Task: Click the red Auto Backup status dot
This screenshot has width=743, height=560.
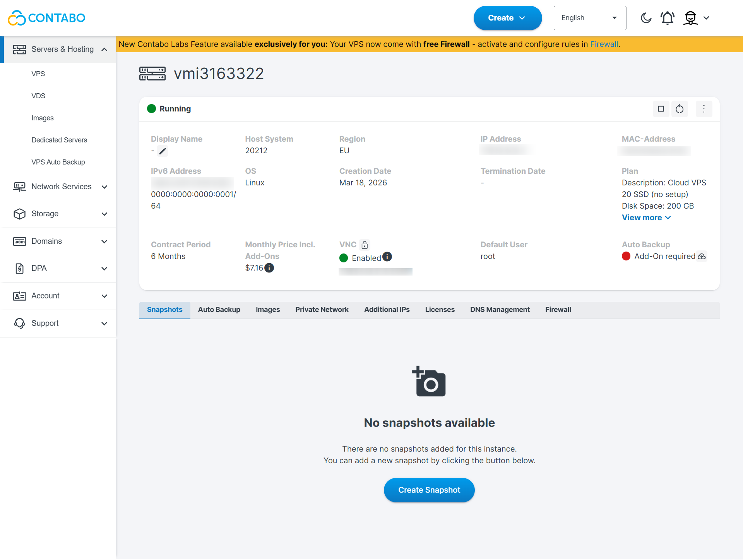Action: (626, 256)
